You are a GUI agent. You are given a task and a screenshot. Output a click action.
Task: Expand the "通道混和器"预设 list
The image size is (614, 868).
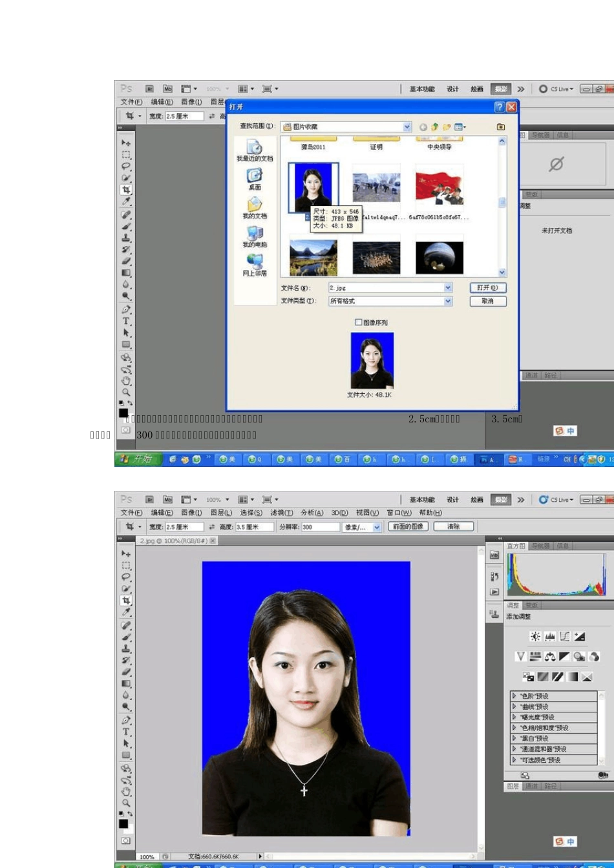(514, 749)
